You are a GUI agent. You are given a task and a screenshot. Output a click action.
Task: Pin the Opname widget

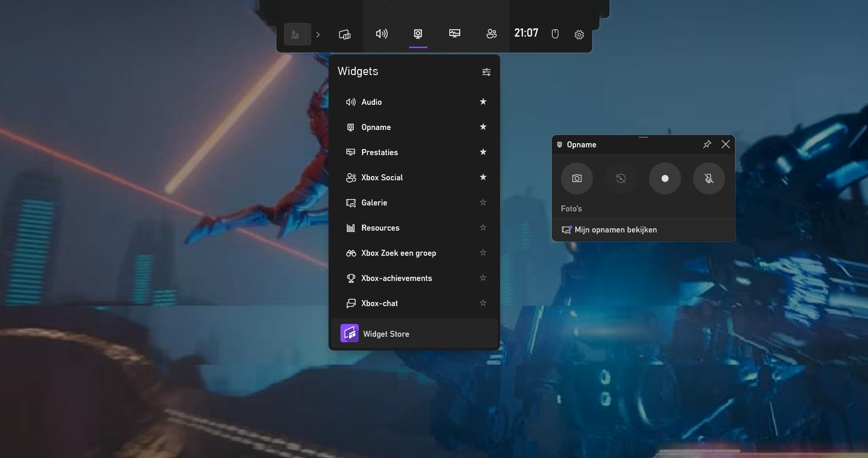click(x=707, y=145)
